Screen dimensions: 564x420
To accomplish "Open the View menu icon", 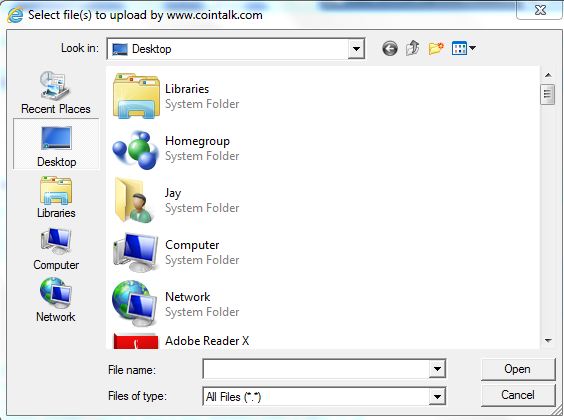I will (464, 48).
